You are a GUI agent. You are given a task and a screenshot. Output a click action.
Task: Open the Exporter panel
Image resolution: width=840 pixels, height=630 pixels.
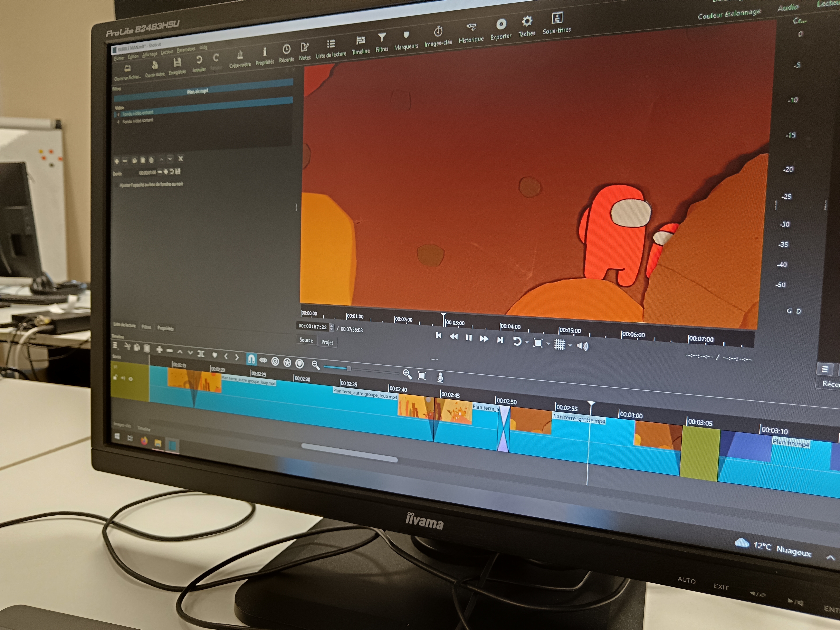tap(501, 25)
